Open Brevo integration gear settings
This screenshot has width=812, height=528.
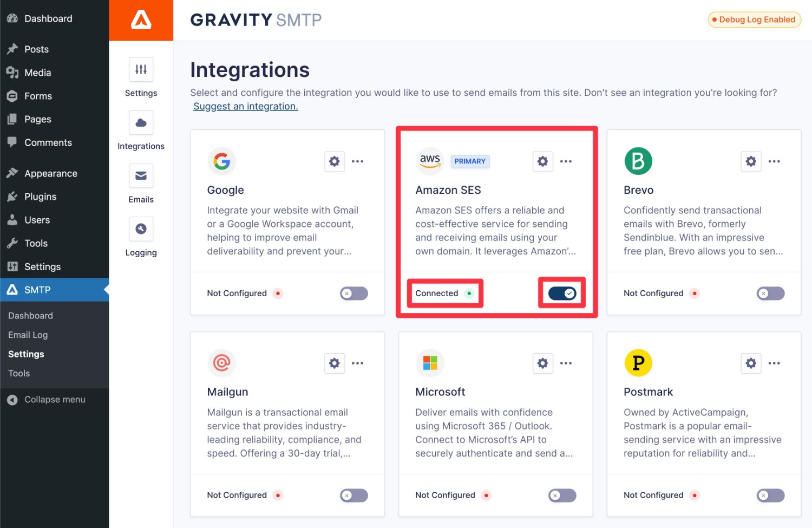(x=751, y=161)
